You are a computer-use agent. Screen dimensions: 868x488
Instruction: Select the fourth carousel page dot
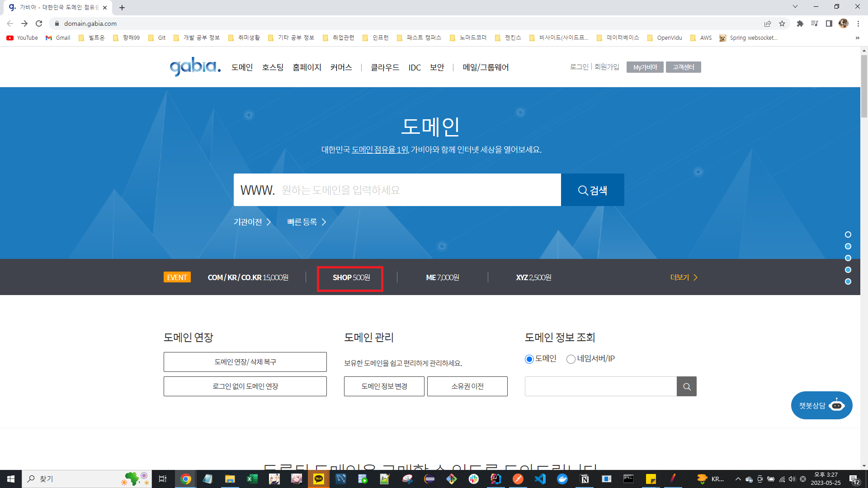(848, 270)
